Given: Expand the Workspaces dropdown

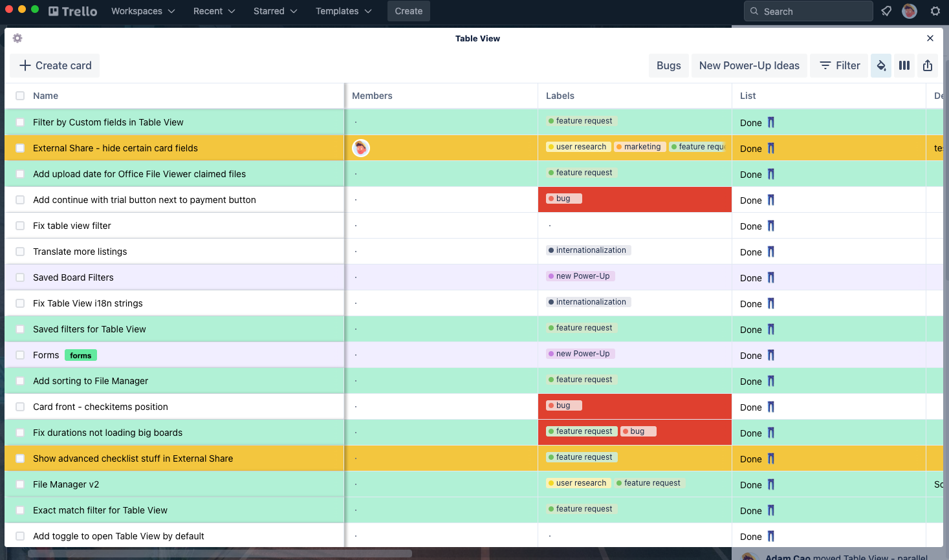Looking at the screenshot, I should coord(142,11).
